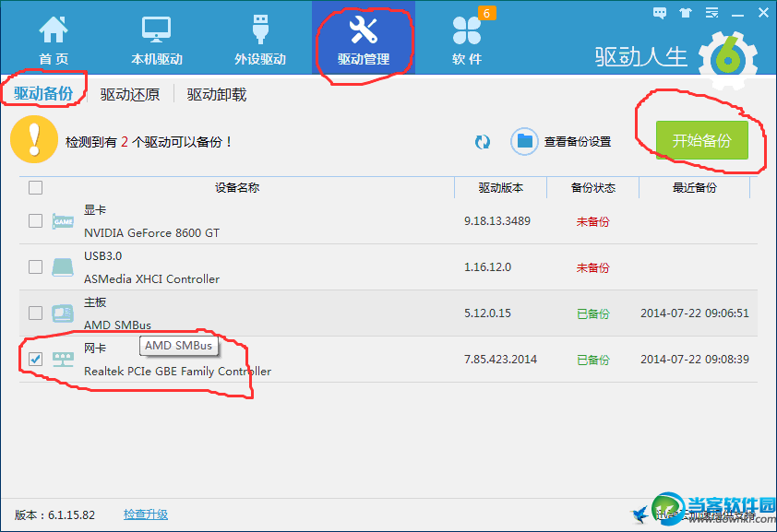
Task: Open the 首页 home tab
Action: coord(54,41)
